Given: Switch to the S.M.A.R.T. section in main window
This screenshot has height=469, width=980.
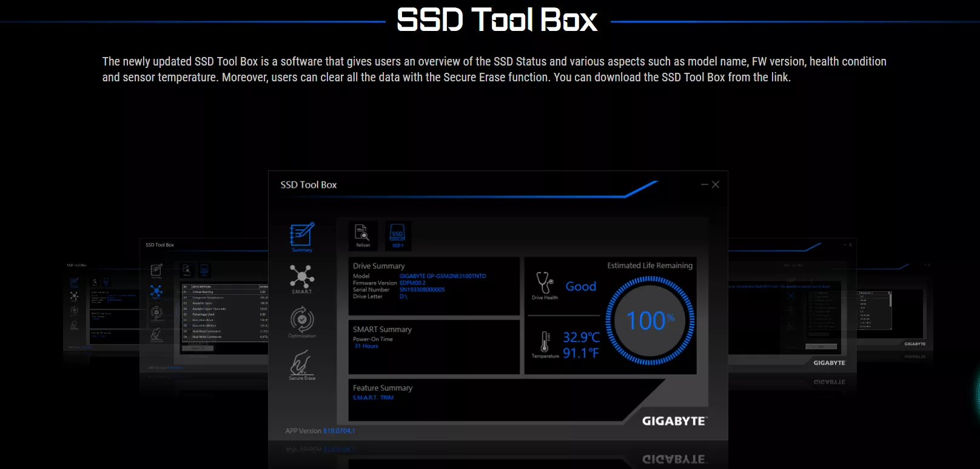Looking at the screenshot, I should pos(302,279).
